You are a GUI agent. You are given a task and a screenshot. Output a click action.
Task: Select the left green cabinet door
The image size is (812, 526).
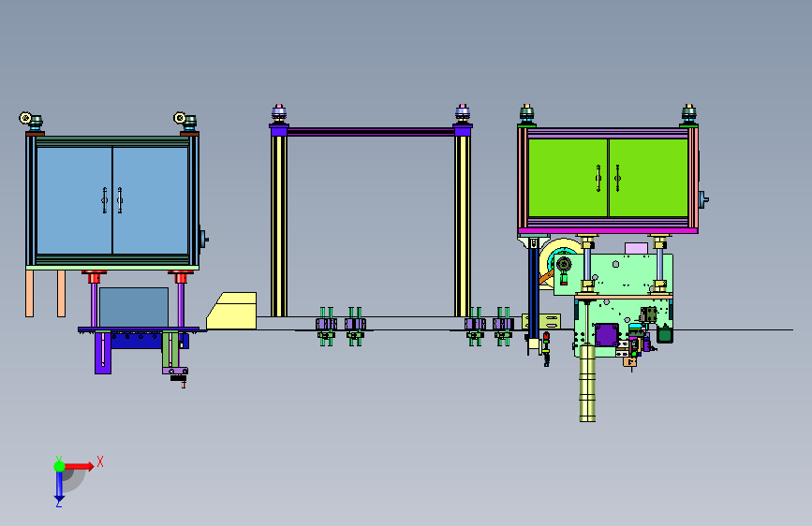568,178
